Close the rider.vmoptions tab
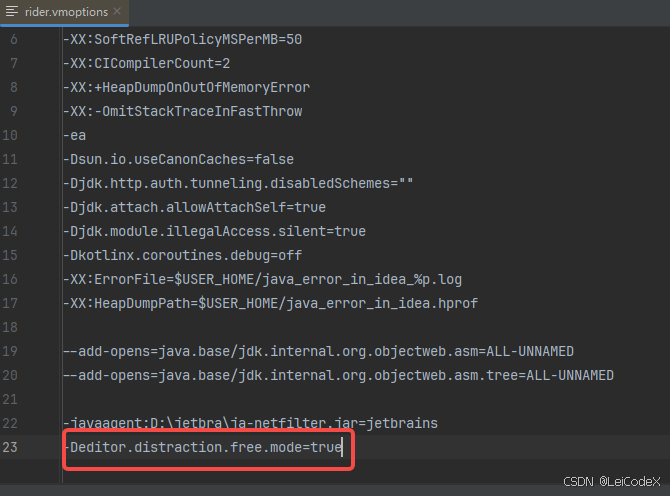The width and height of the screenshot is (670, 496). coord(117,12)
